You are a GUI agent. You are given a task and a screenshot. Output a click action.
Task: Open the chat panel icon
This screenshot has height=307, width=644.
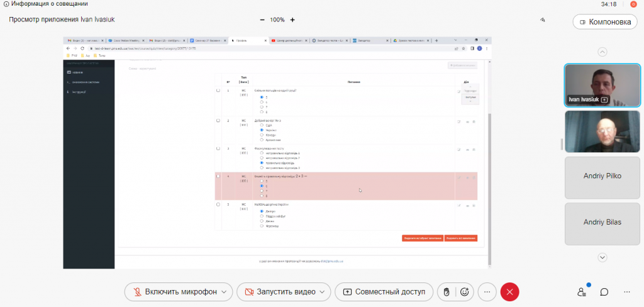[x=604, y=292]
